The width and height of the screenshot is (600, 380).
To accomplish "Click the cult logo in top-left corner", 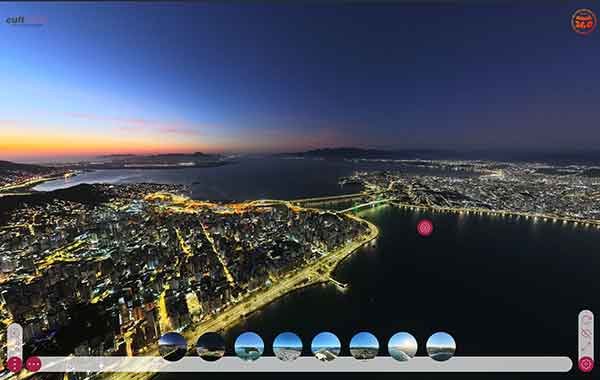I will [26, 20].
